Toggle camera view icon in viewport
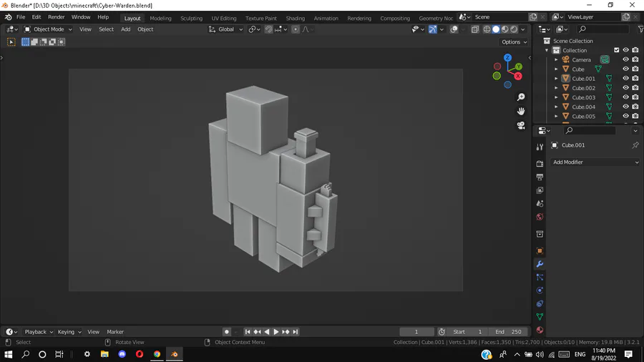 coord(521,126)
